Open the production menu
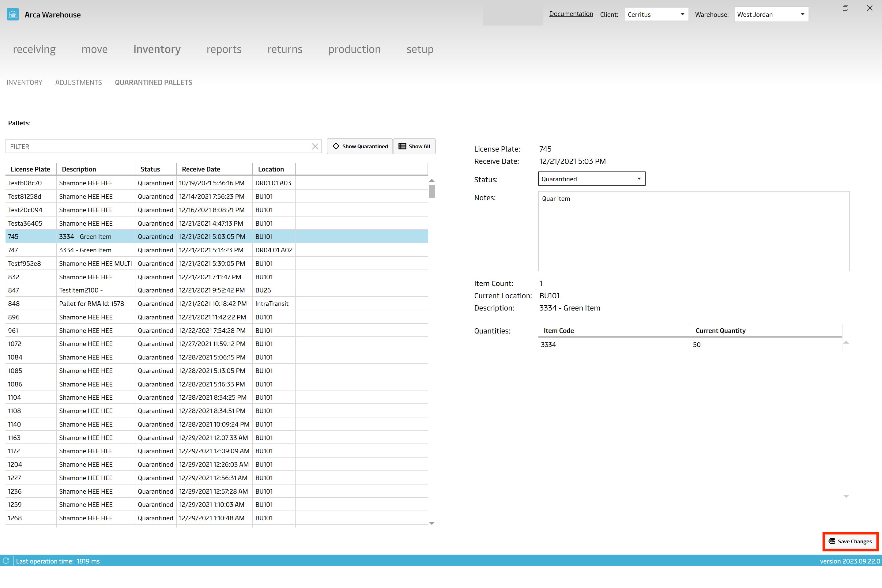This screenshot has height=588, width=882. (x=354, y=49)
